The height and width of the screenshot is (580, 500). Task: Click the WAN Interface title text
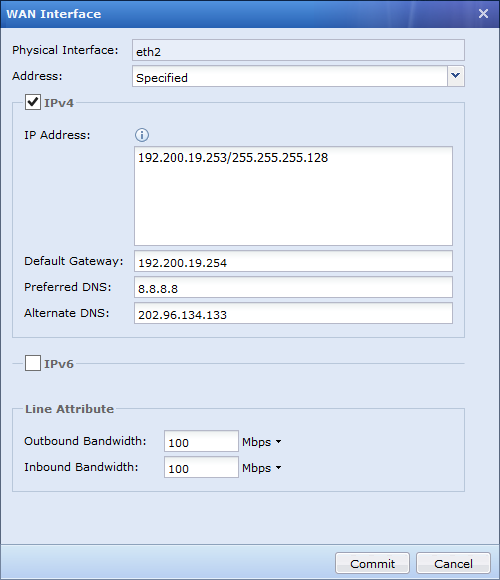[x=54, y=14]
